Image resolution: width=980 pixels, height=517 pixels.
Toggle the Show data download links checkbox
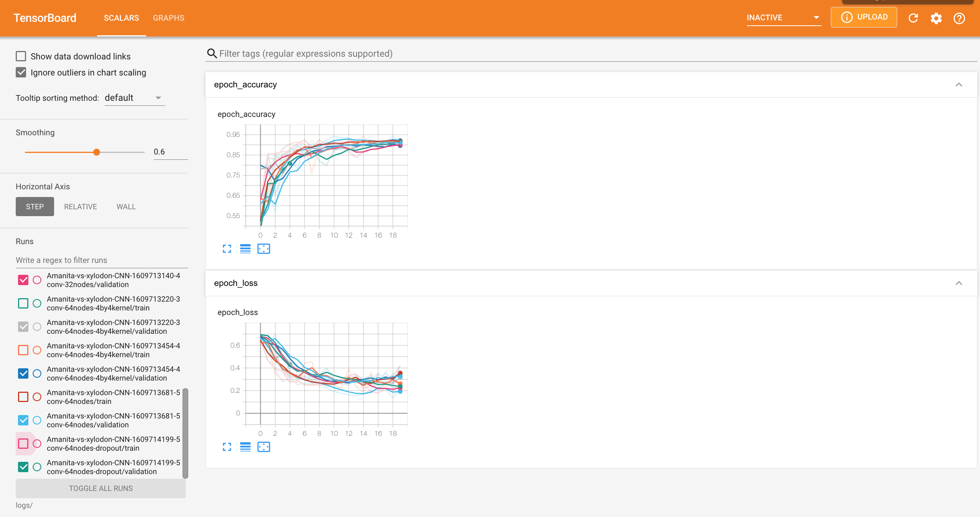[x=21, y=56]
